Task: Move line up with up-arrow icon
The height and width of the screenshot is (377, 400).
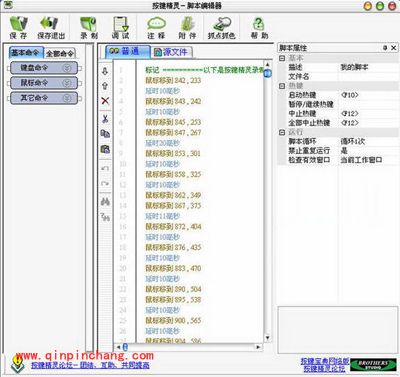Action: click(x=105, y=86)
